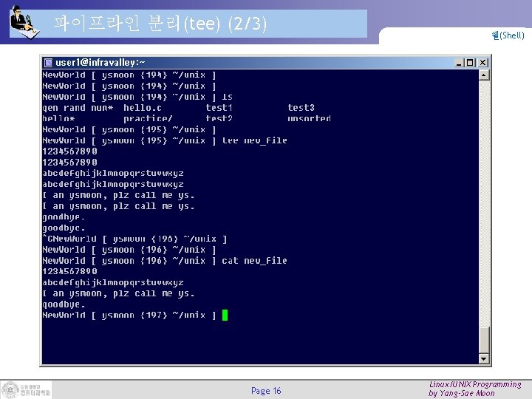Minimize the user1@infravalley terminal window
Viewport: 532px width, 399px height.
[x=459, y=63]
